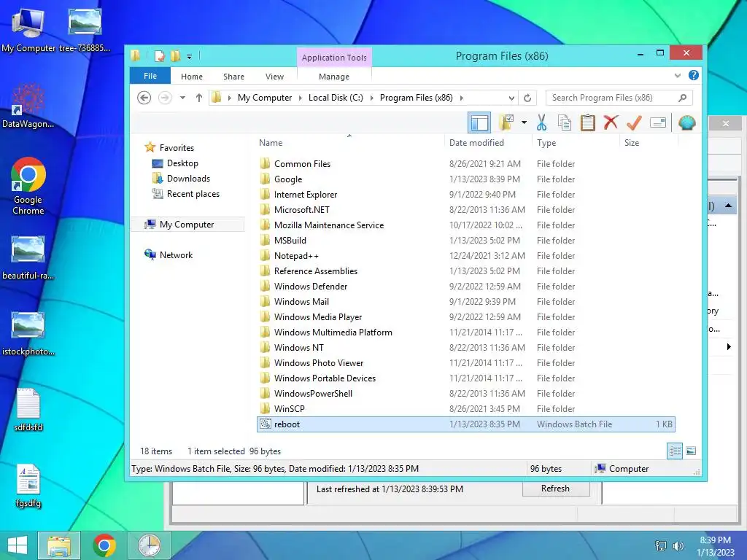747x560 pixels.
Task: Select Downloads in navigation pane
Action: coord(188,179)
